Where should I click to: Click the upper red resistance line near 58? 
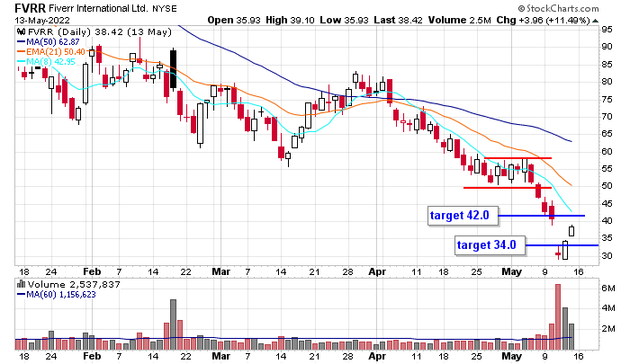pyautogui.click(x=518, y=158)
